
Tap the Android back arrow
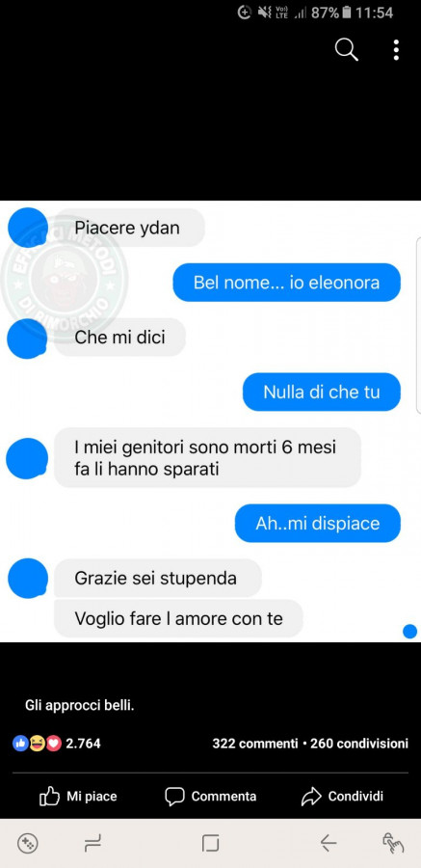pos(329,843)
